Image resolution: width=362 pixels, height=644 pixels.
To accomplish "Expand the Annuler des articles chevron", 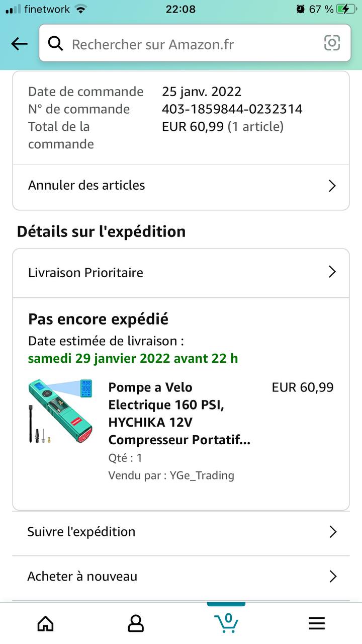I will click(x=332, y=186).
